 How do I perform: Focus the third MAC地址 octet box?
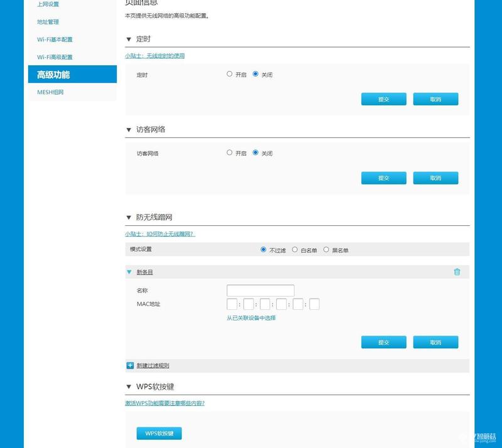click(x=265, y=304)
